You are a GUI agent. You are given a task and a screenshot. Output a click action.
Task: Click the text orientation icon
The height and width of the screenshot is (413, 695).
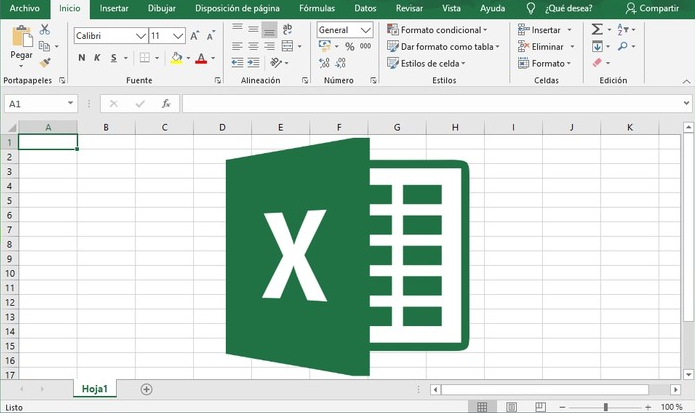coord(276,63)
